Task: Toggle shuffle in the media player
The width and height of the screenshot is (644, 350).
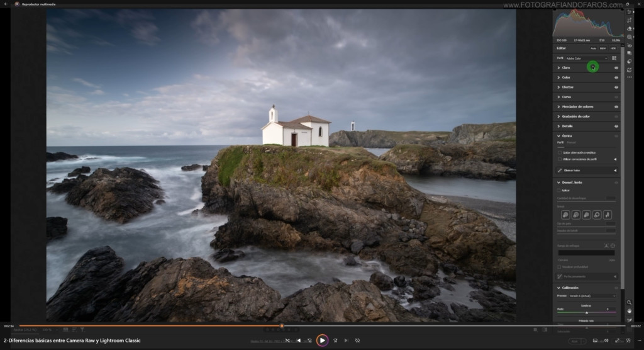Action: click(287, 341)
